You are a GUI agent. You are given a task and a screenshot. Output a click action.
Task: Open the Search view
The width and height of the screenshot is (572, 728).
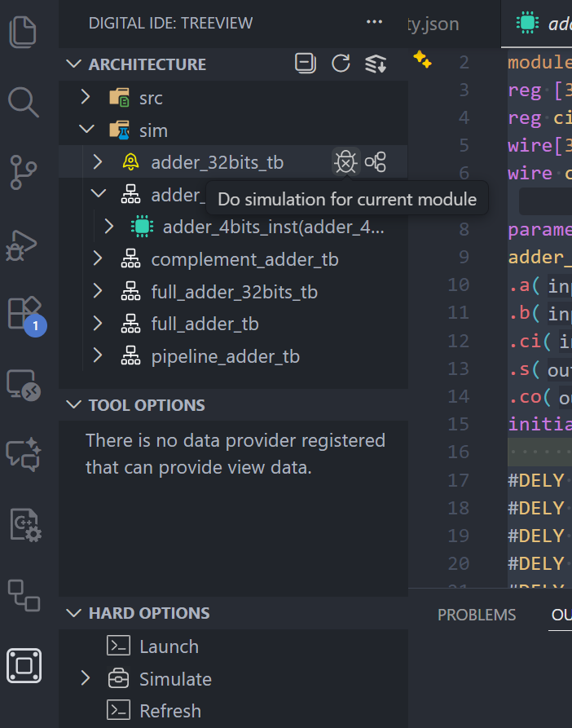click(24, 102)
